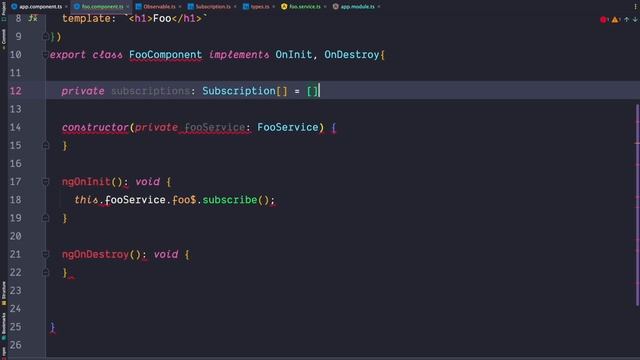
Task: Click the red error indicator icon
Action: (603, 20)
